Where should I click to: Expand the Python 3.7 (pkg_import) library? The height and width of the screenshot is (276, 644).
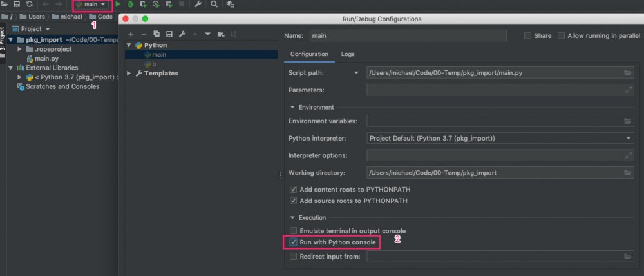pyautogui.click(x=19, y=77)
